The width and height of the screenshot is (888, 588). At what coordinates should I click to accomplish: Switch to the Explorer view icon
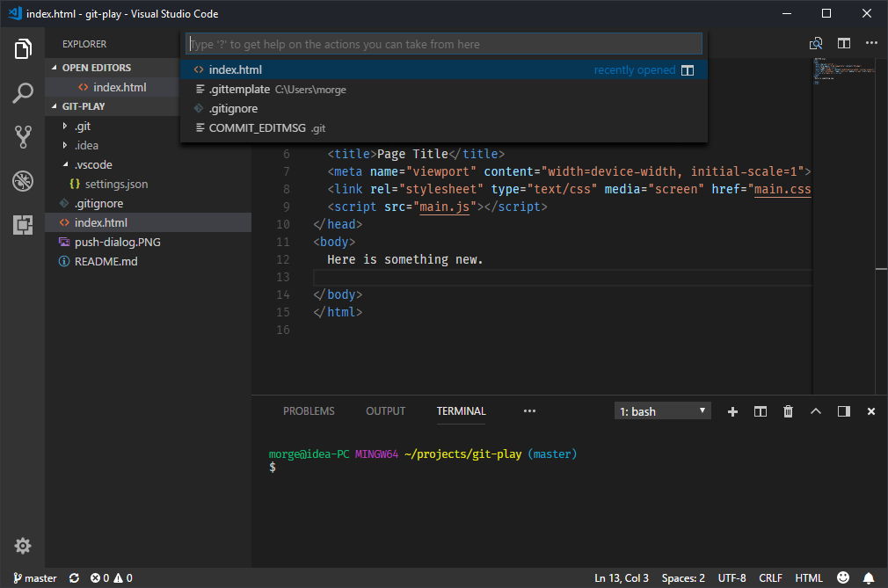tap(22, 49)
